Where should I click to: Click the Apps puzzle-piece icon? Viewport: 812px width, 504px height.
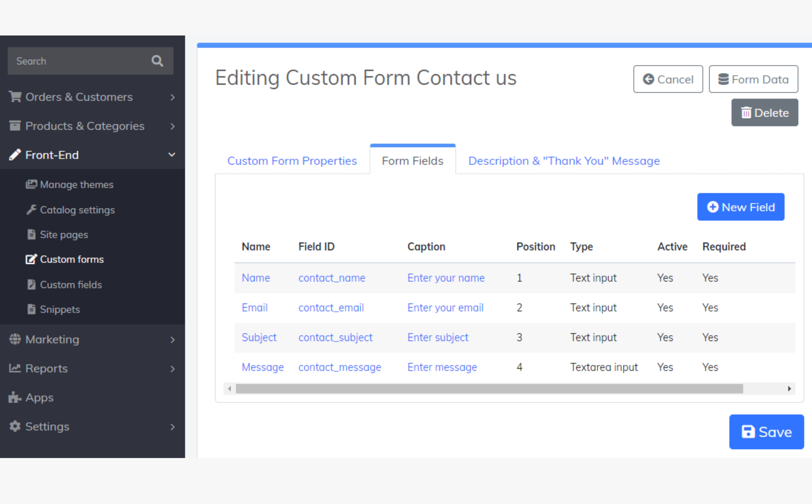click(15, 397)
